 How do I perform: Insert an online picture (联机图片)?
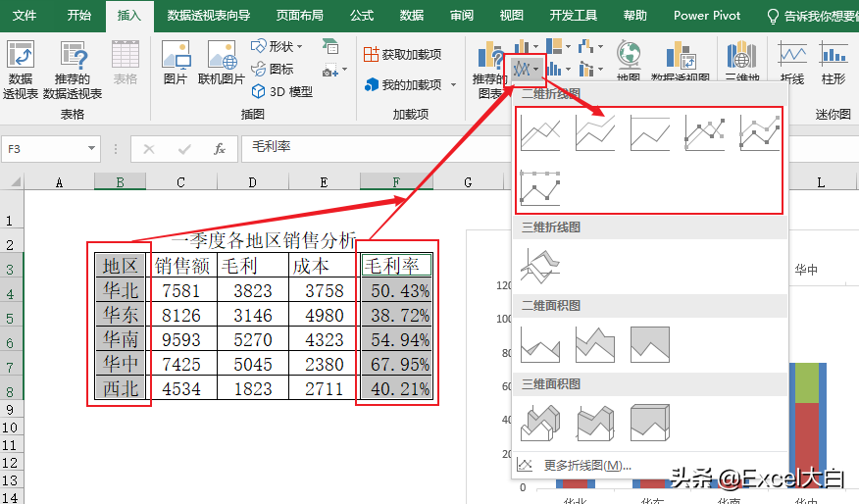222,63
